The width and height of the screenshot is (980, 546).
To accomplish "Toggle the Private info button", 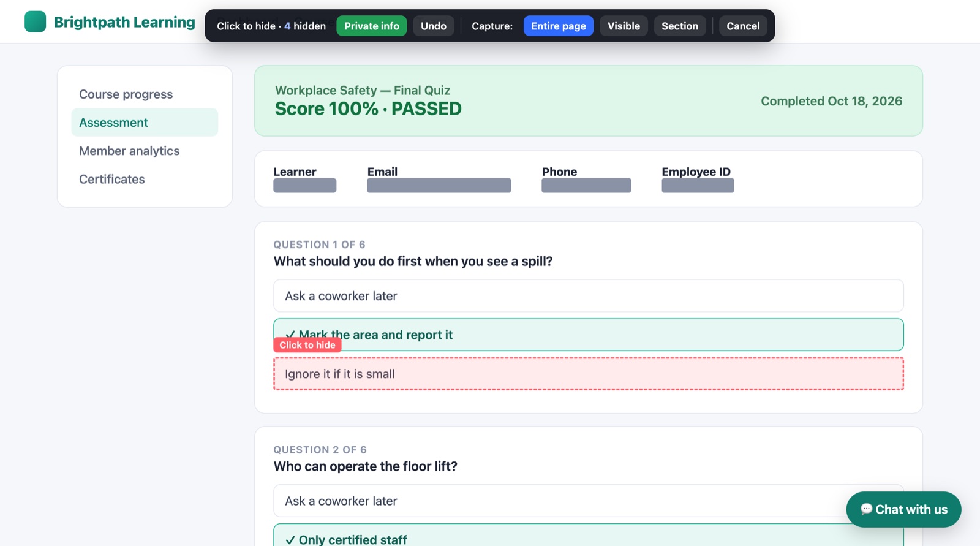I will [x=371, y=26].
